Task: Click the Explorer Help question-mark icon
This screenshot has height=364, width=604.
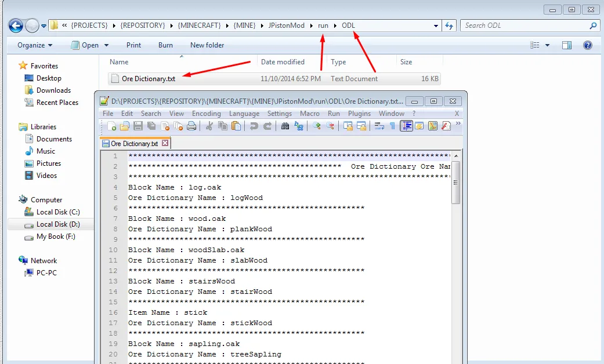Action: click(588, 45)
